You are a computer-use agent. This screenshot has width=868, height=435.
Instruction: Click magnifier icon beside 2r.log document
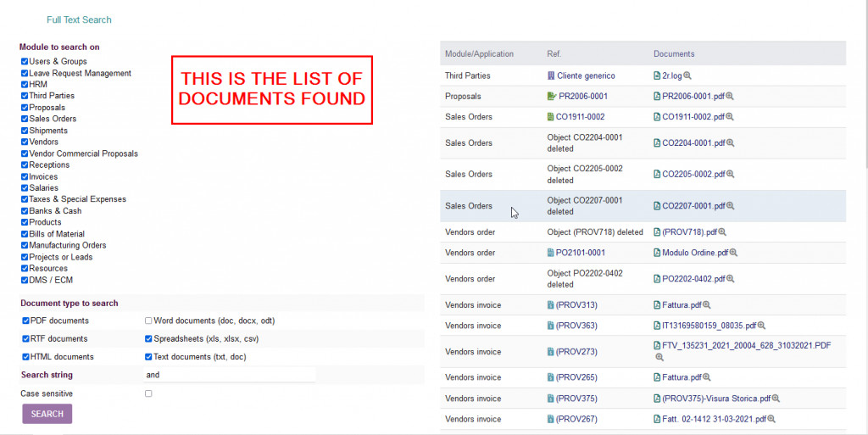[x=687, y=76]
